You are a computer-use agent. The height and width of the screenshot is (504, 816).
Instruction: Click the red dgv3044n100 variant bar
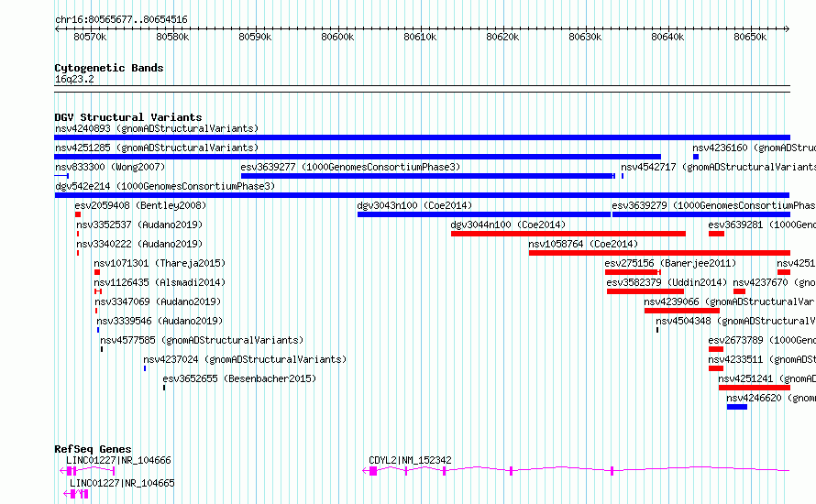[x=568, y=234]
